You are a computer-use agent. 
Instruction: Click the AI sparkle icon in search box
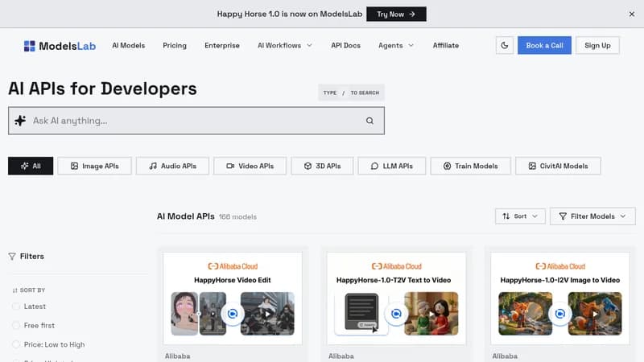point(20,121)
